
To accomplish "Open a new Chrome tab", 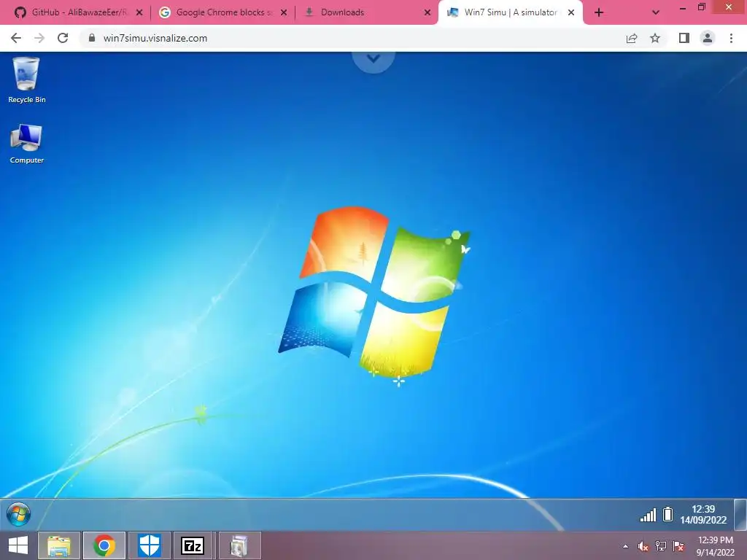I will (599, 13).
